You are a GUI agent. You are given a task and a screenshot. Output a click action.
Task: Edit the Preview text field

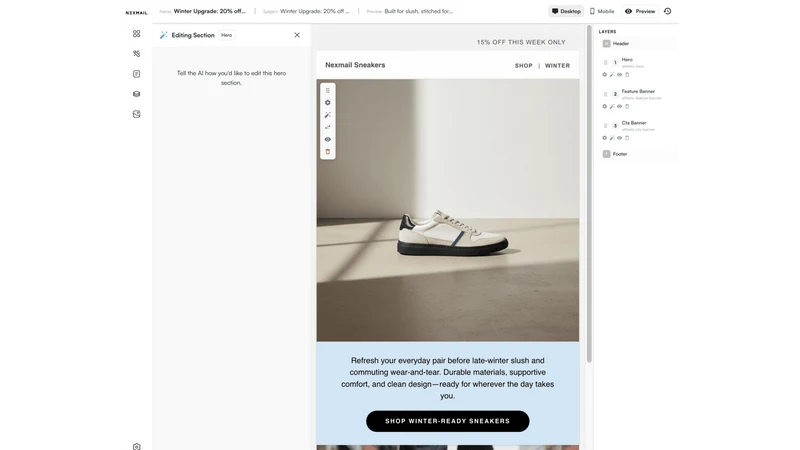(x=410, y=11)
